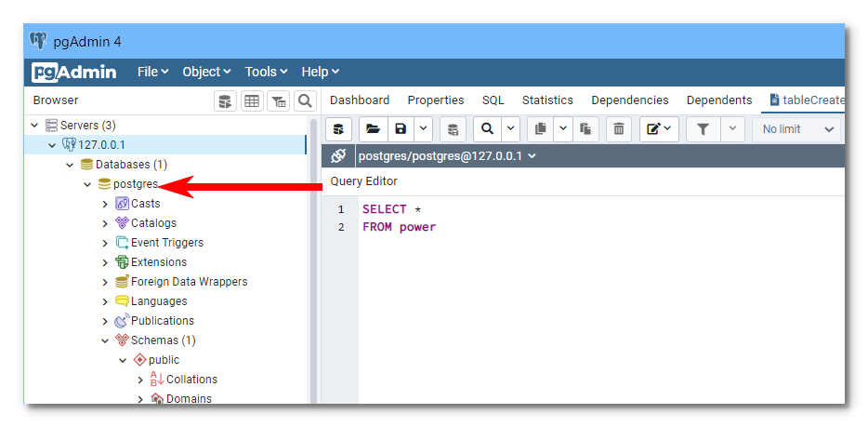
Task: Collapse the 127.0.0.1 server node
Action: point(52,145)
